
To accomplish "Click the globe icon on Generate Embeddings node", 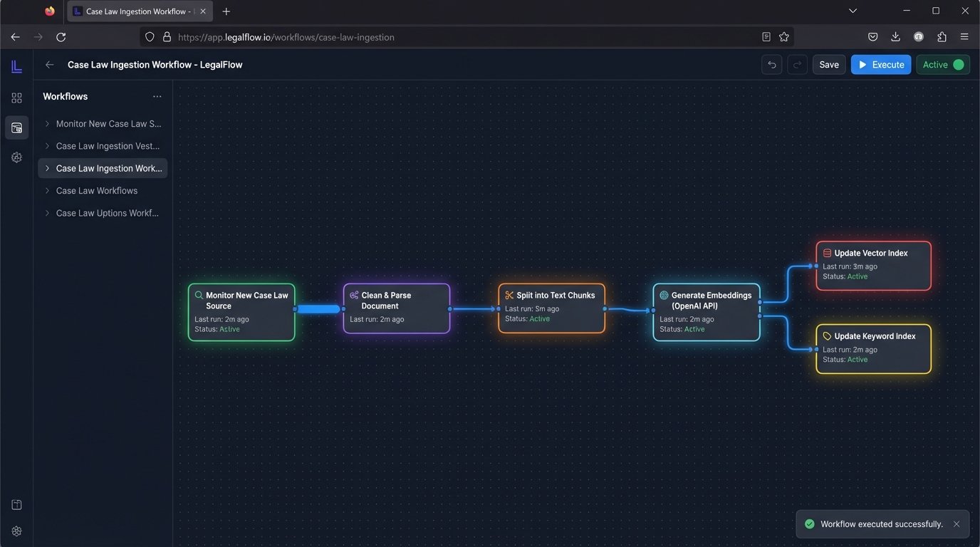I will (x=664, y=294).
